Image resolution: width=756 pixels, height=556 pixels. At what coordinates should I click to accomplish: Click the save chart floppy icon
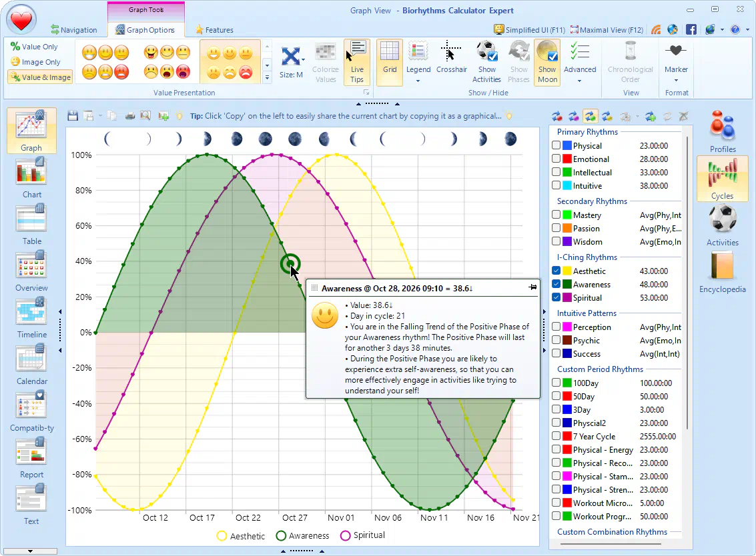coord(73,115)
